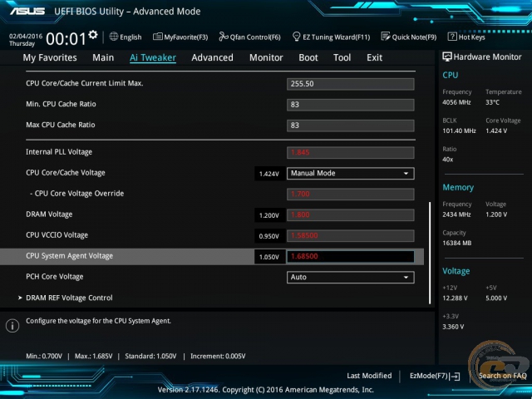
Task: Click the vertical scrollbar of settings list
Action: coord(430,253)
